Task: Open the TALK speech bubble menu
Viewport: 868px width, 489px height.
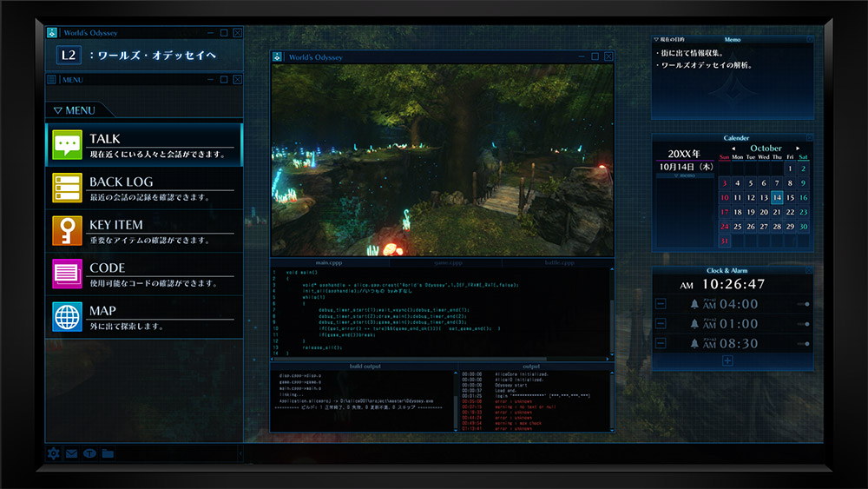Action: click(x=67, y=145)
